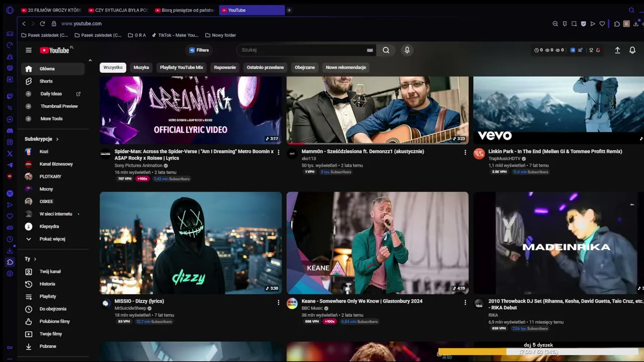Screen dimensions: 644x362
Task: Open Spotify in the Opera sidebar
Action: [x=10, y=194]
